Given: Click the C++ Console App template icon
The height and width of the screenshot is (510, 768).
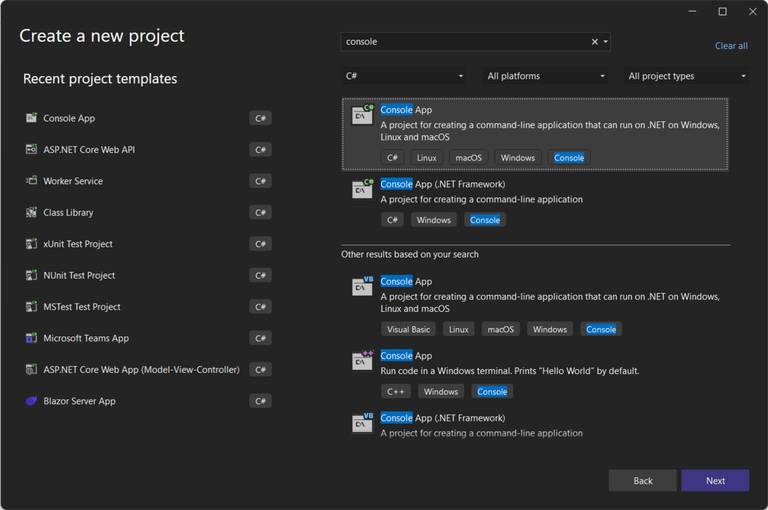Looking at the screenshot, I should [x=362, y=361].
